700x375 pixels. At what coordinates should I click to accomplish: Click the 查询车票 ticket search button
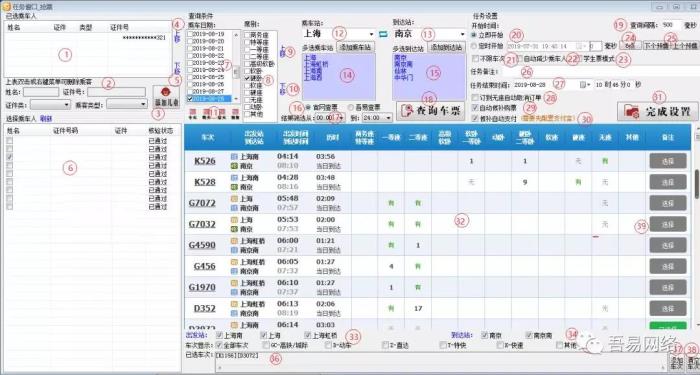(x=429, y=111)
